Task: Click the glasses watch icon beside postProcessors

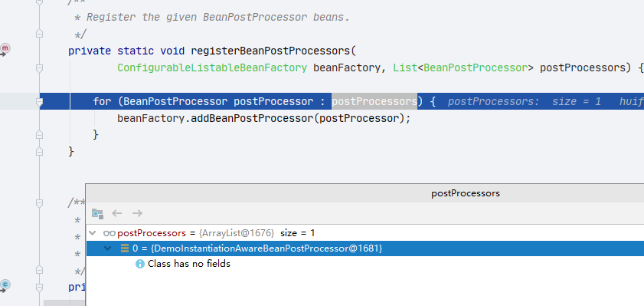Action: pyautogui.click(x=110, y=233)
